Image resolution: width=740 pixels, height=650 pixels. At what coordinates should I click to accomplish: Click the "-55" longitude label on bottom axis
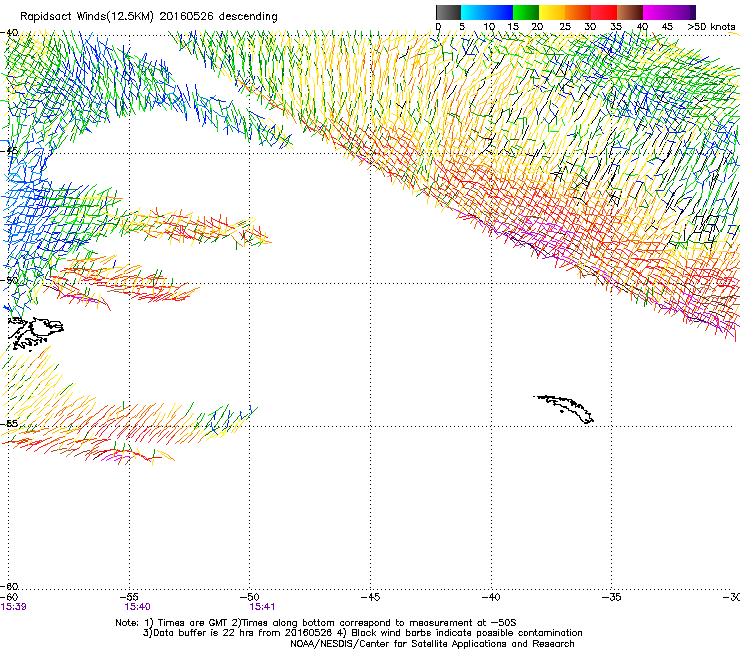click(x=130, y=598)
